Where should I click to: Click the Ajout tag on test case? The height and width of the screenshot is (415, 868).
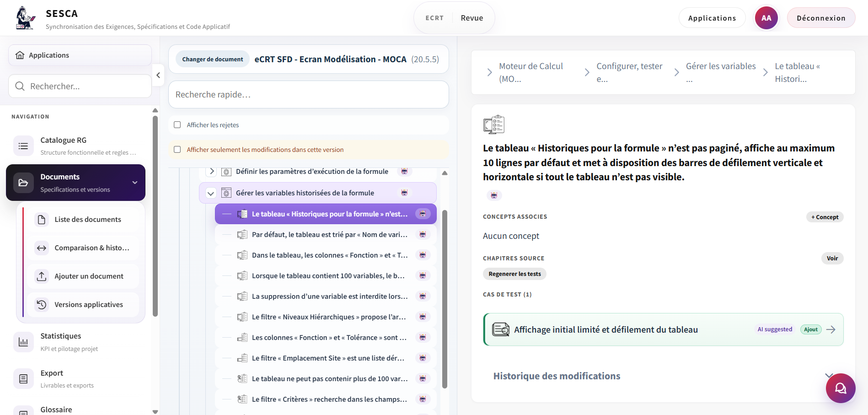click(811, 329)
